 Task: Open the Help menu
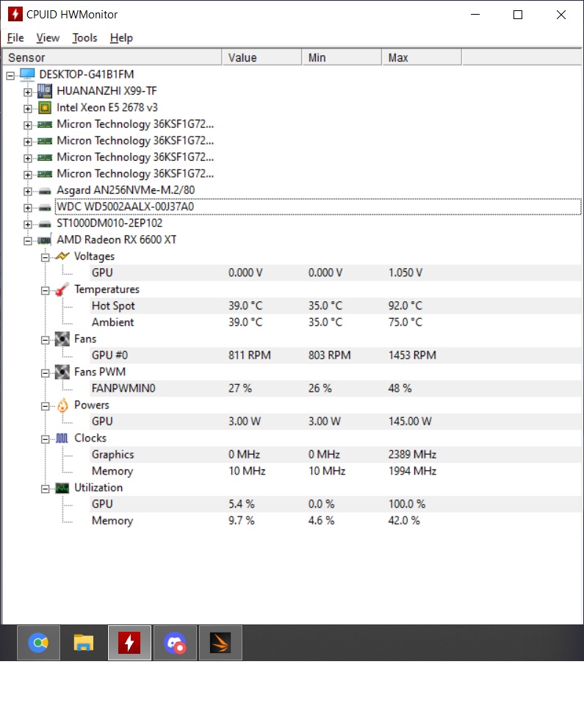[x=121, y=37]
